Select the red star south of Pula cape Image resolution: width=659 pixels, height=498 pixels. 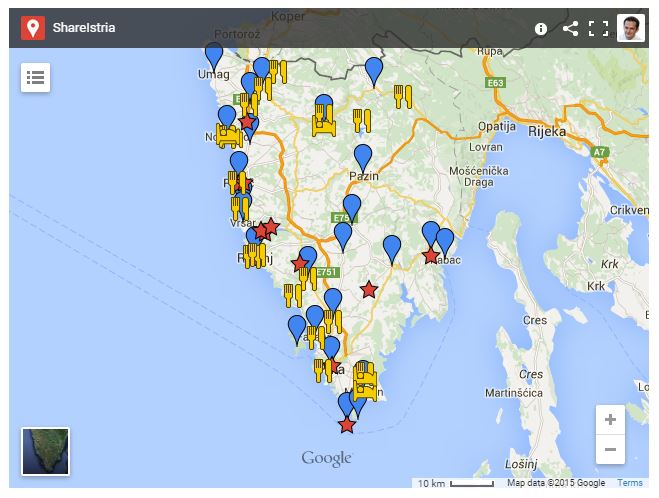point(347,425)
